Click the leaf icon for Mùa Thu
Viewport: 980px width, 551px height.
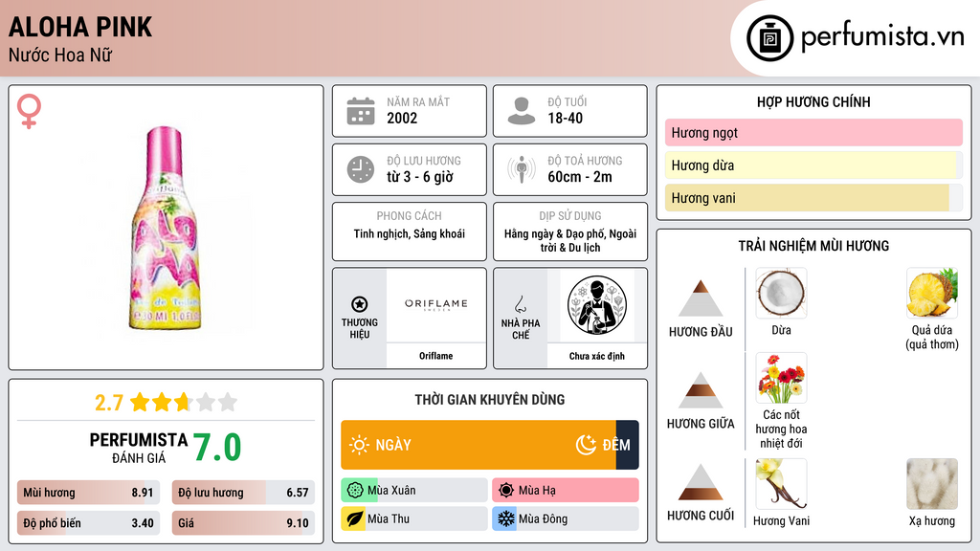click(354, 519)
